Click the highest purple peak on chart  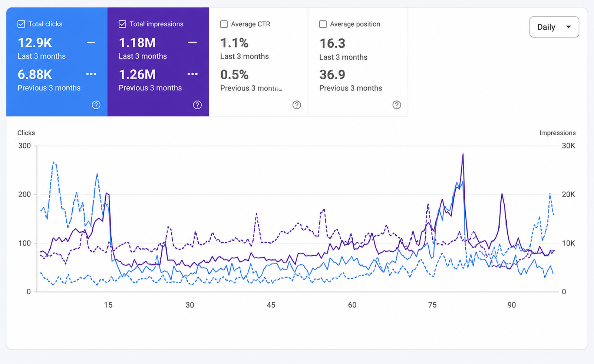pyautogui.click(x=463, y=154)
